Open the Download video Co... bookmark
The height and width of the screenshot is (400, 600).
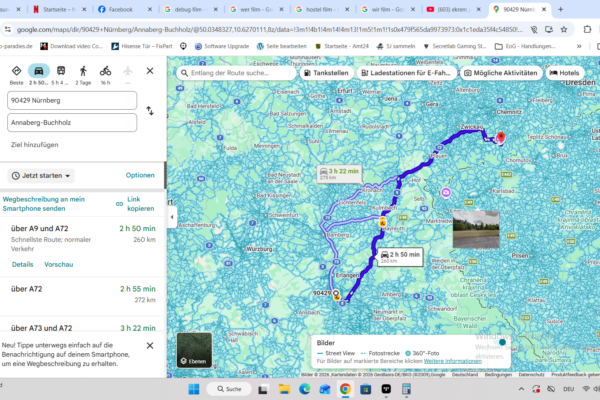[72, 46]
